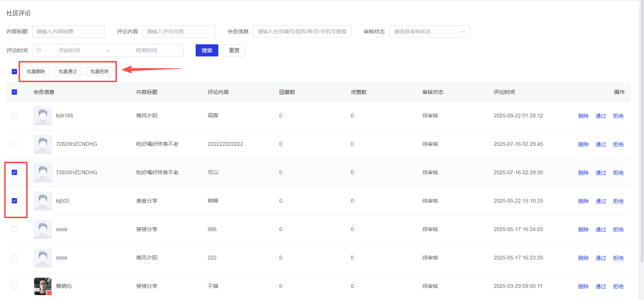Click the clock icon in the comment time field

[x=39, y=50]
